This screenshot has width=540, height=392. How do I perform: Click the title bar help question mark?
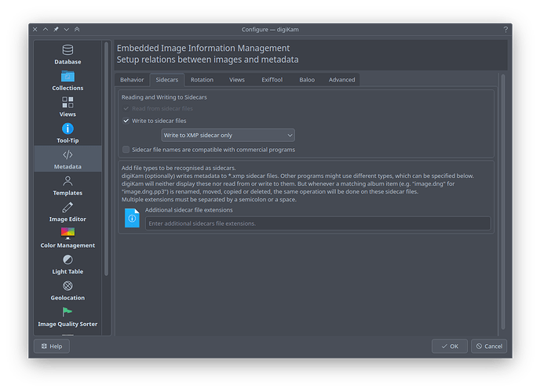(505, 30)
